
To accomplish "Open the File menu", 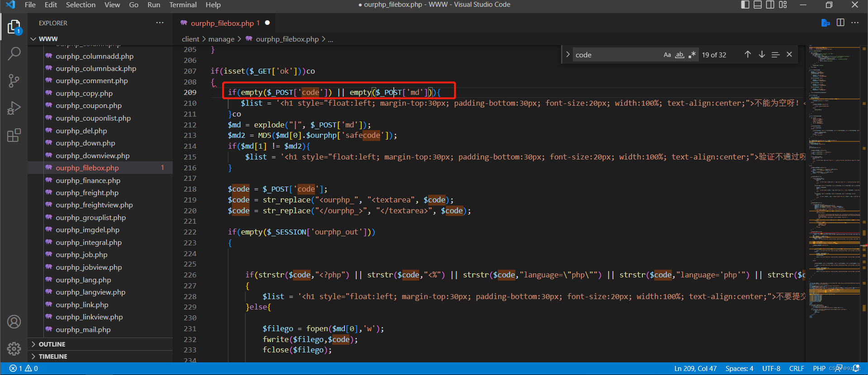I will (30, 5).
